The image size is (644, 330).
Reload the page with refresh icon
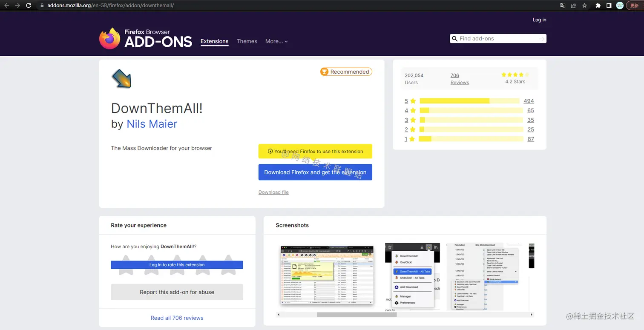(29, 6)
